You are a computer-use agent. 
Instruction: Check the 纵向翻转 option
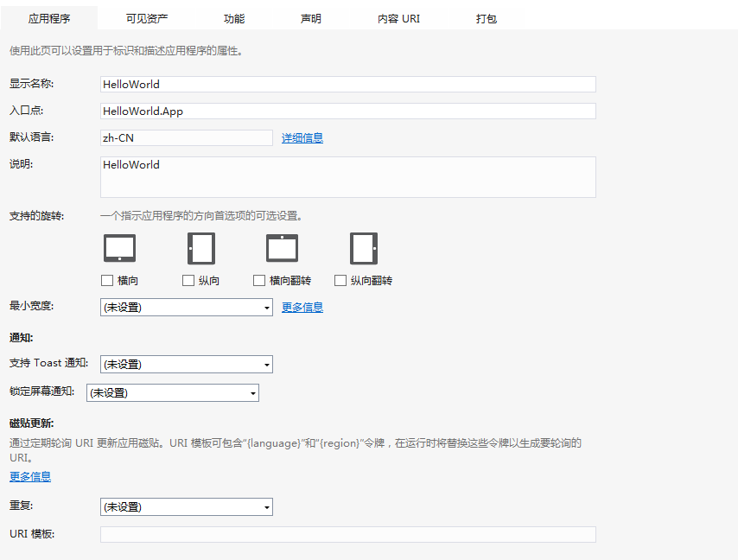pyautogui.click(x=340, y=279)
